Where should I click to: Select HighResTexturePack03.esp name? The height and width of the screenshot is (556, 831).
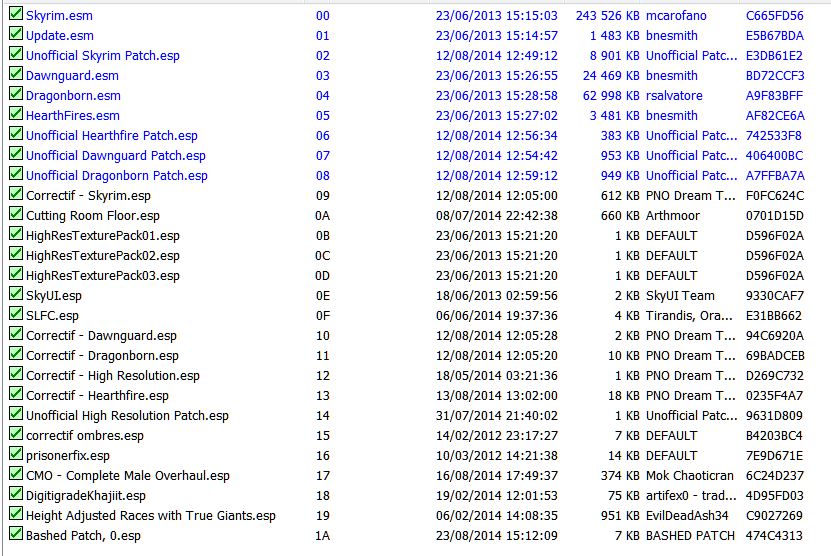(103, 276)
